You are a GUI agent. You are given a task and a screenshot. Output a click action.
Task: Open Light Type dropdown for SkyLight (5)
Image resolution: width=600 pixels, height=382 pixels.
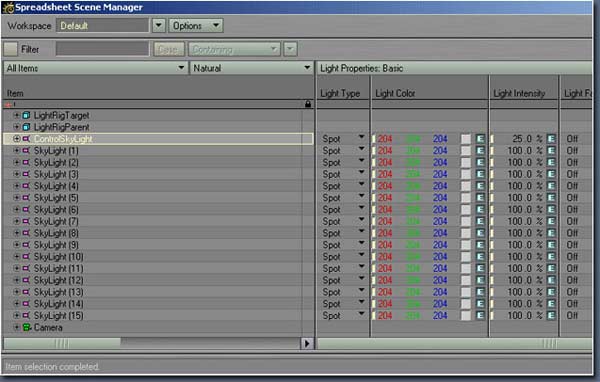(361, 196)
